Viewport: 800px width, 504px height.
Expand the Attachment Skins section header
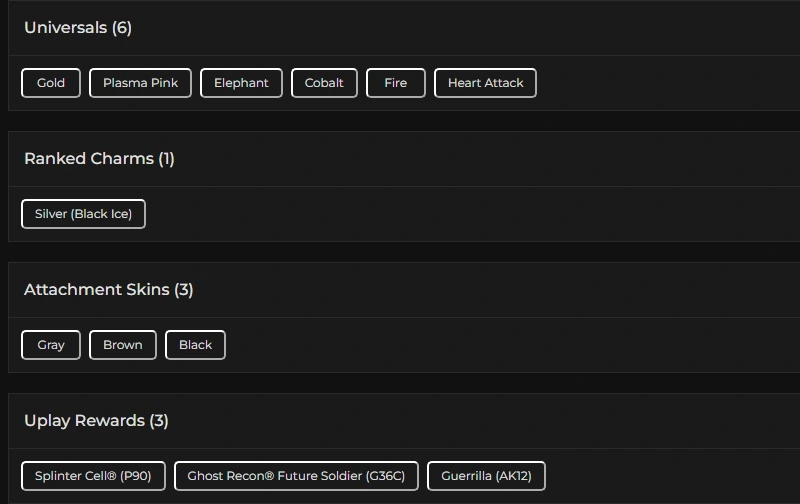pos(97,290)
